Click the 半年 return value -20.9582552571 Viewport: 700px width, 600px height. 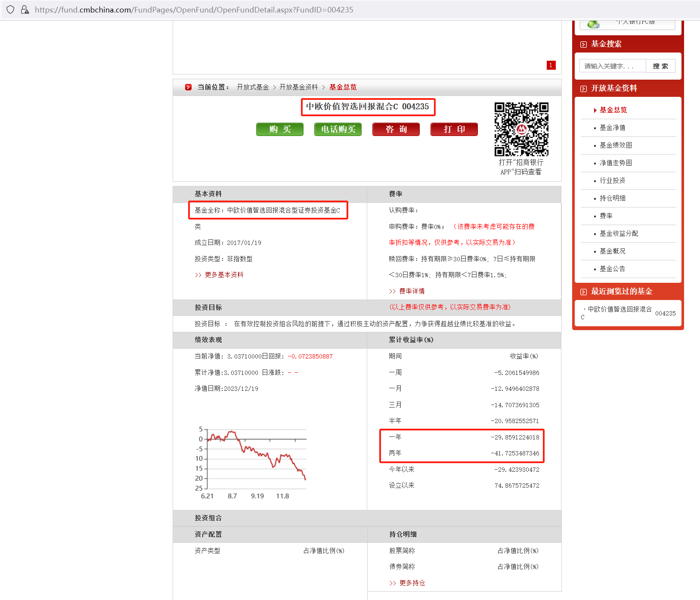[515, 421]
